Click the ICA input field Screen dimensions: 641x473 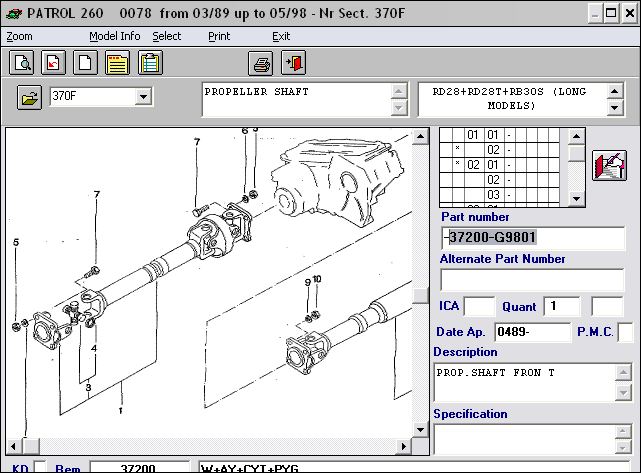coord(480,307)
